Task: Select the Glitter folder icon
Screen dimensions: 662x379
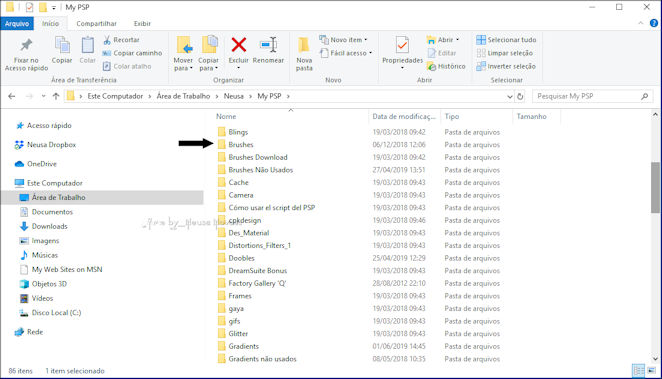Action: tap(222, 333)
